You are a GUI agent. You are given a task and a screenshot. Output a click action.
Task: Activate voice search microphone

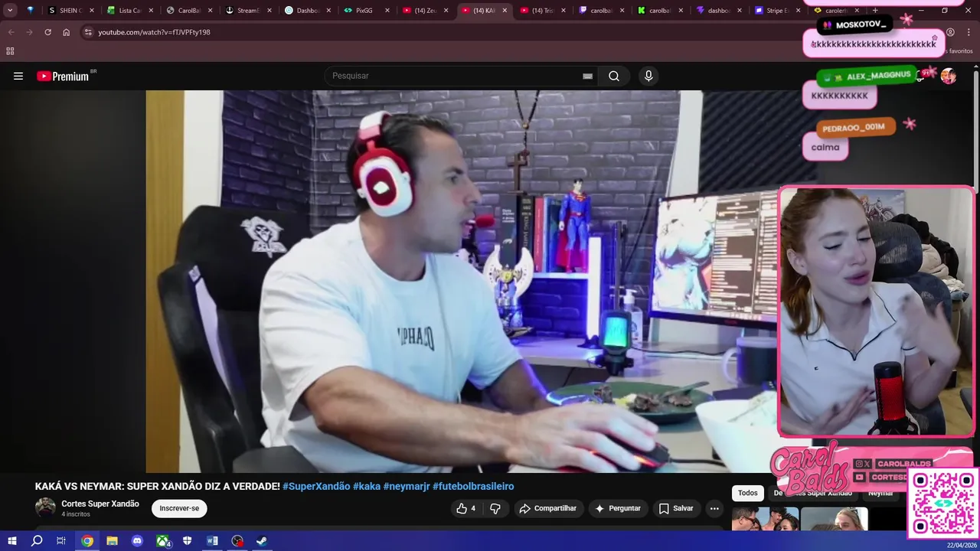pyautogui.click(x=648, y=76)
